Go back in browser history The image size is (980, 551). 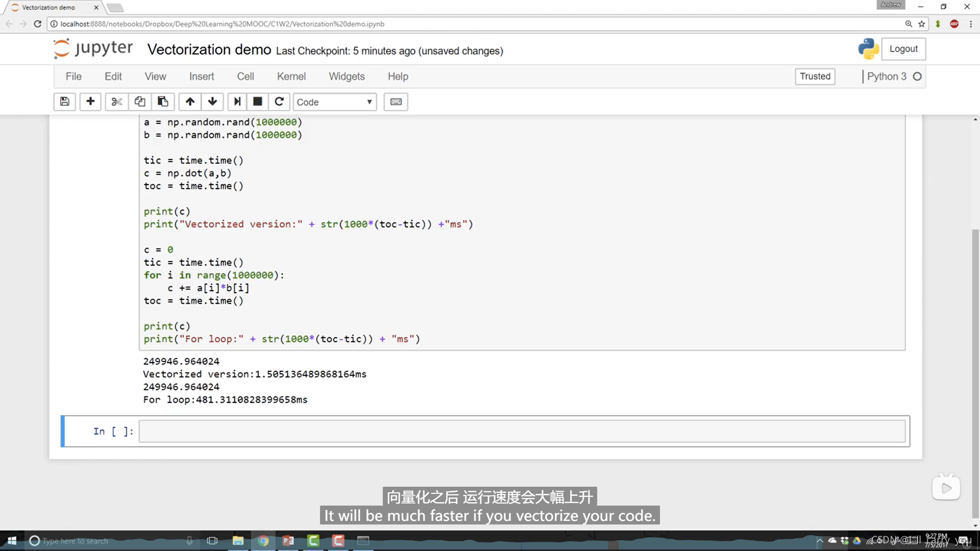click(x=9, y=23)
